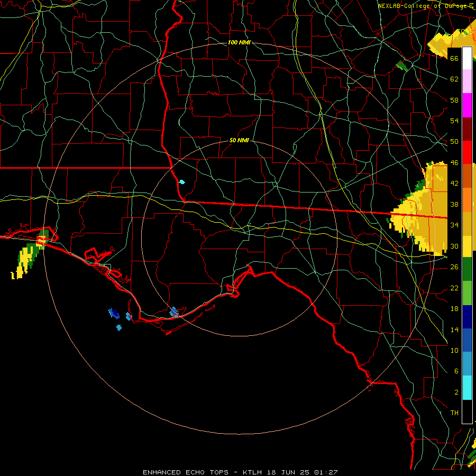
Task: Click legend value "66"
Action: [454, 58]
